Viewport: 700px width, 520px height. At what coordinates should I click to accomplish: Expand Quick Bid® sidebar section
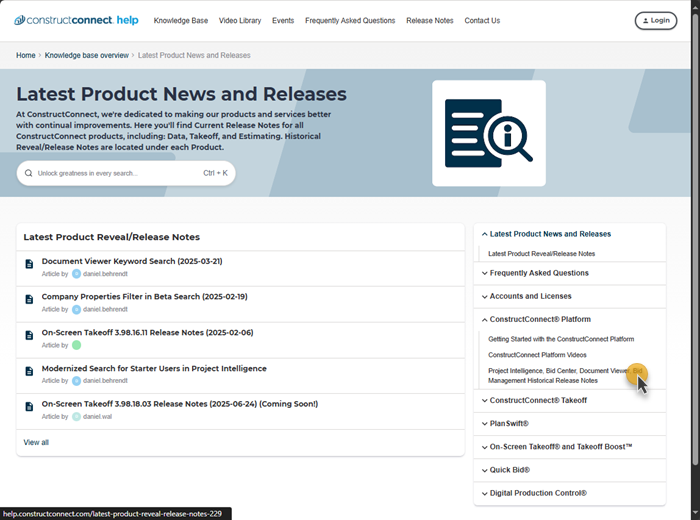484,470
